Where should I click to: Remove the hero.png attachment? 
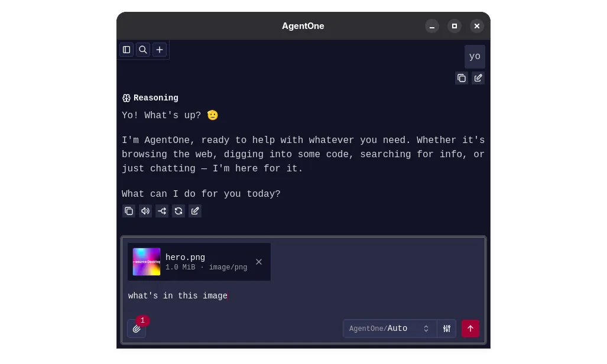pyautogui.click(x=259, y=262)
